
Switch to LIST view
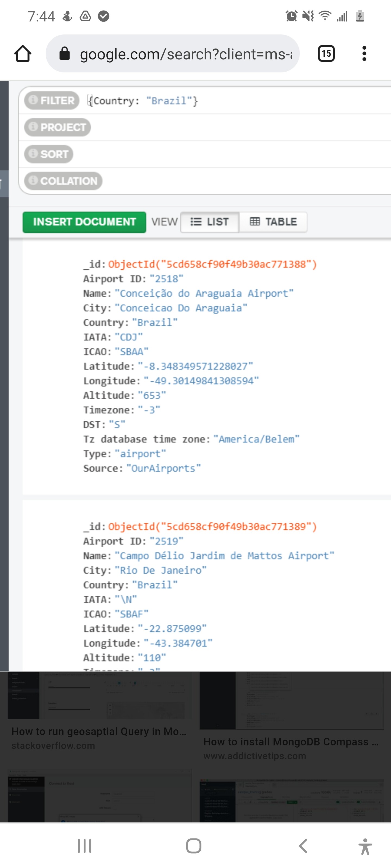(x=210, y=222)
